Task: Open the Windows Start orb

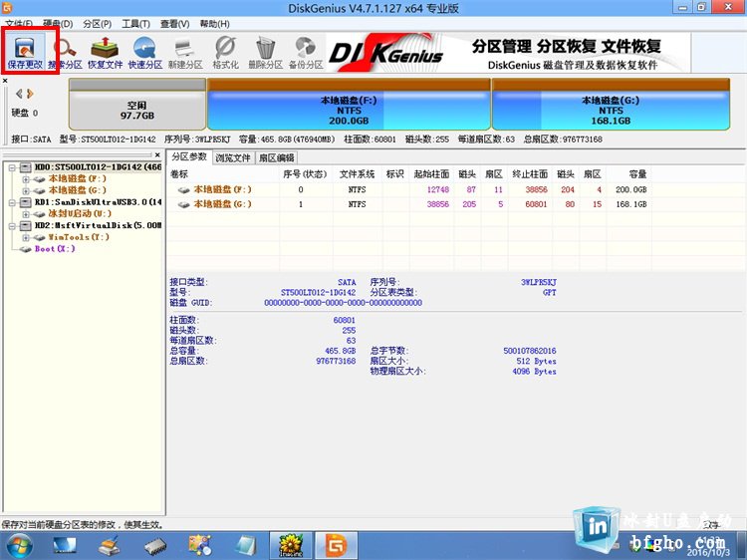Action: [20, 546]
